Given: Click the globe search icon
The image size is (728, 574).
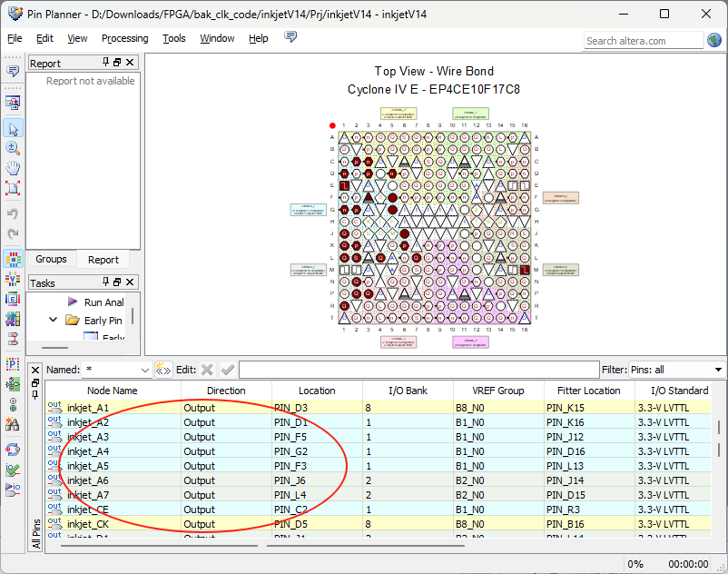Looking at the screenshot, I should [x=714, y=40].
